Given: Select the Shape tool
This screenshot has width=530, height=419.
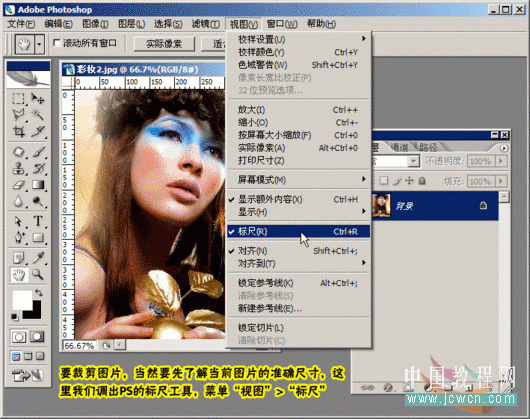Looking at the screenshot, I should (37, 238).
